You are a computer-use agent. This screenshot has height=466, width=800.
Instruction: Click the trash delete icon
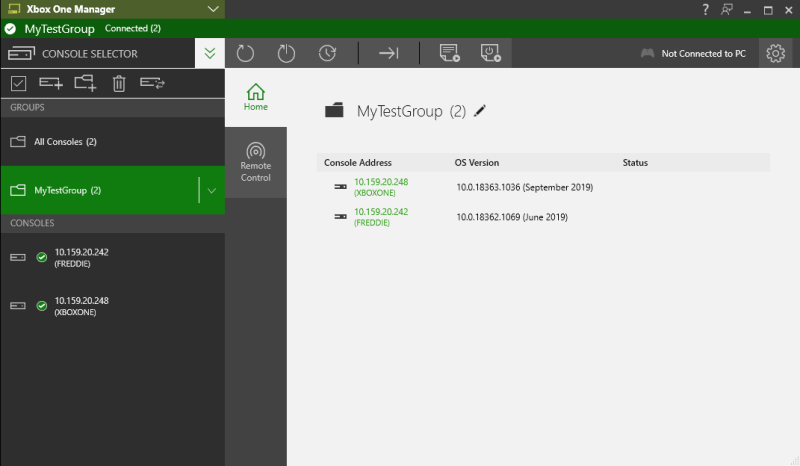(119, 83)
